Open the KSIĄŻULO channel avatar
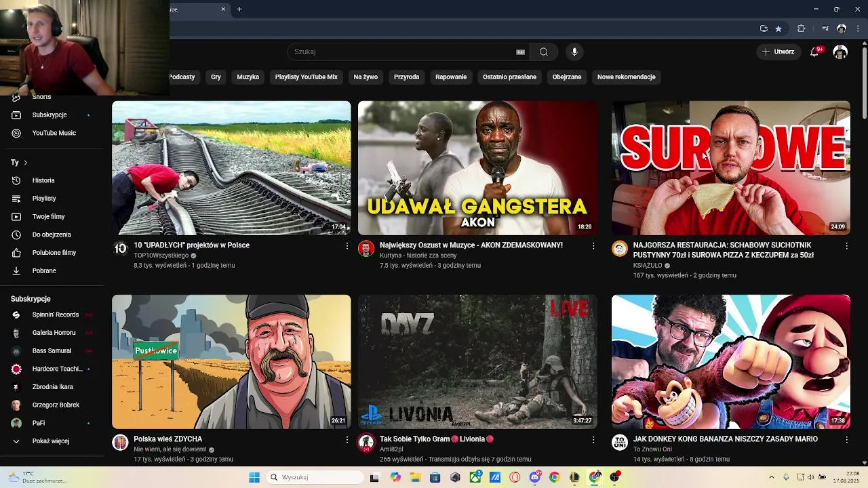This screenshot has width=868, height=488. (x=620, y=248)
